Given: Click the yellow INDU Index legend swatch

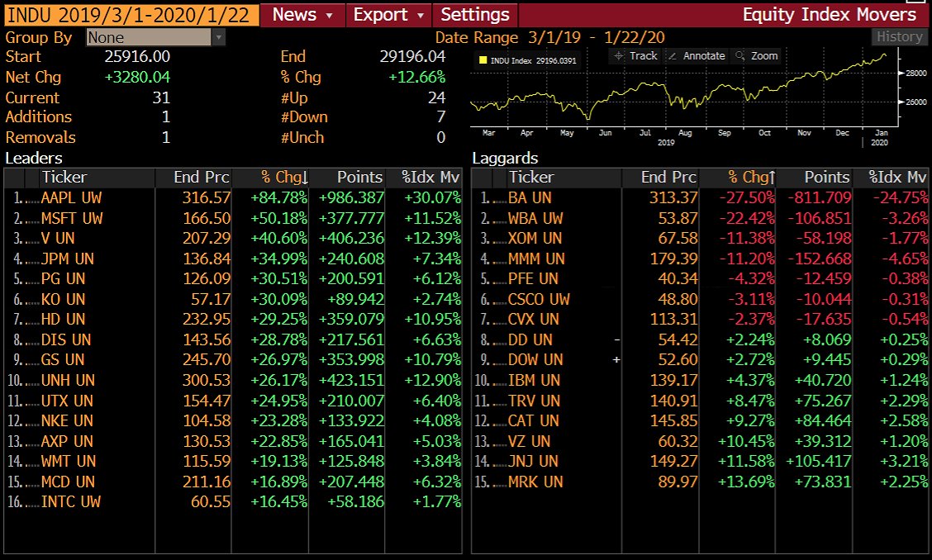Looking at the screenshot, I should pos(483,60).
